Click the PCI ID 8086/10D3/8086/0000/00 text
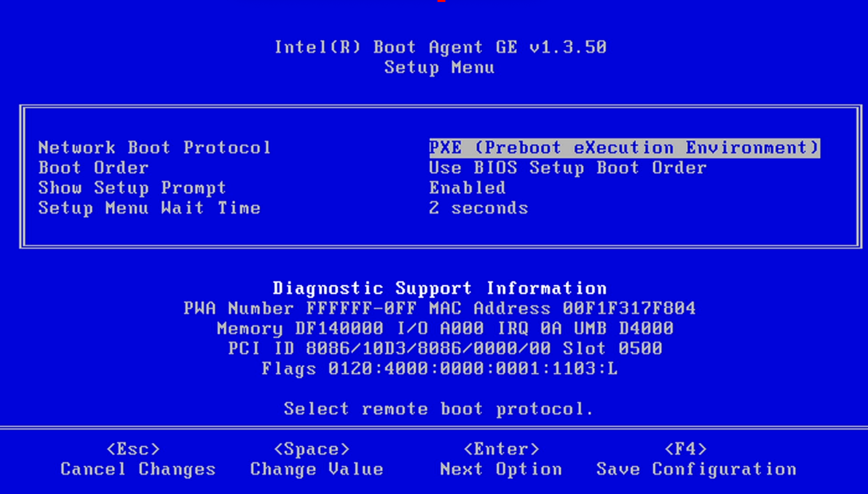 [x=389, y=348]
